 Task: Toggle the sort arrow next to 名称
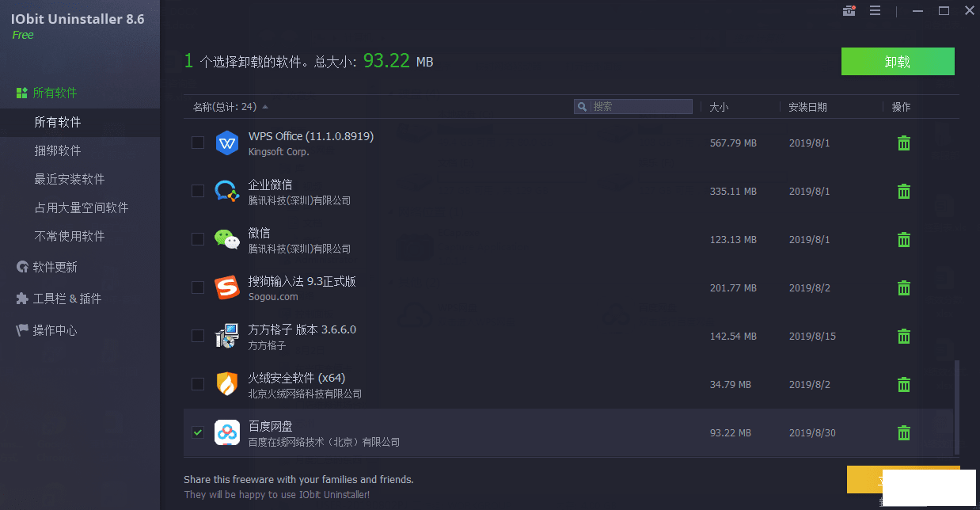tap(265, 107)
